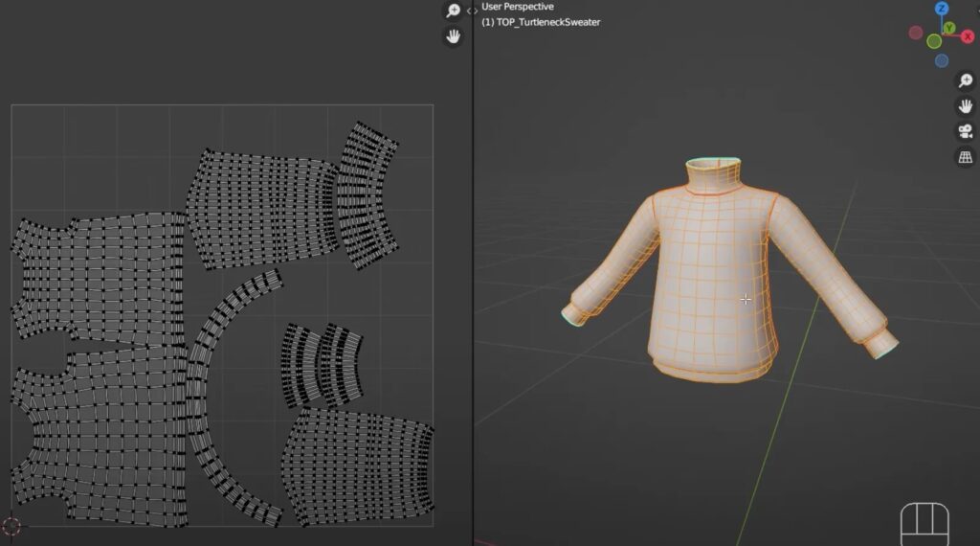Snap view using the large unlabeled green gizmo circle

(x=934, y=41)
